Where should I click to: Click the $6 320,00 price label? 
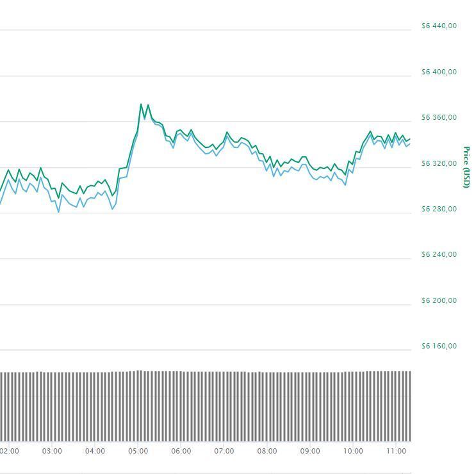pos(439,163)
